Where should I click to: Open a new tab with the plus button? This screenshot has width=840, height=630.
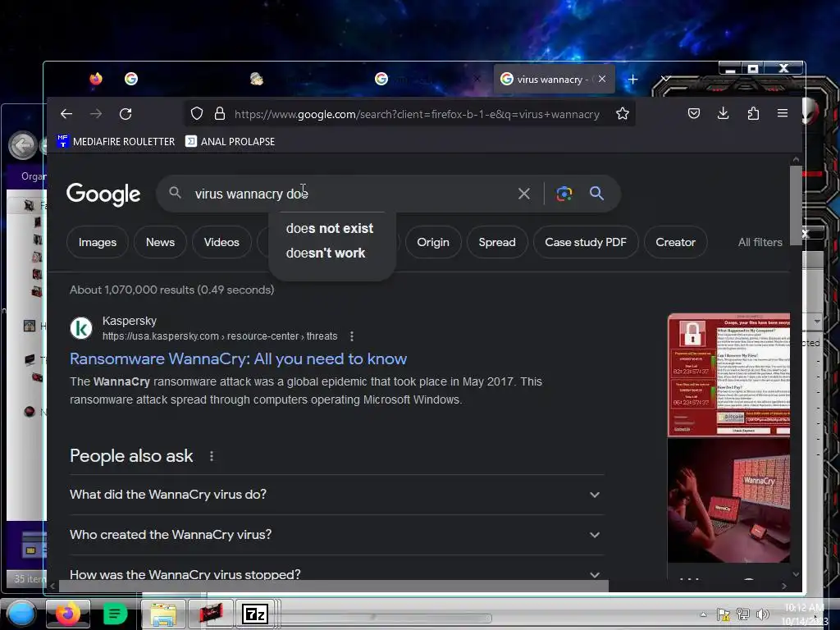point(632,80)
